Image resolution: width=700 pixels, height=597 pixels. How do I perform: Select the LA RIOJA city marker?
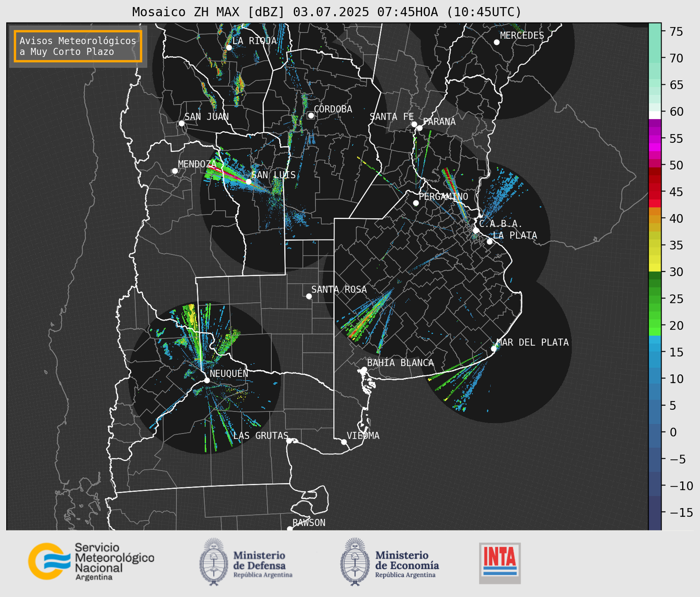229,47
